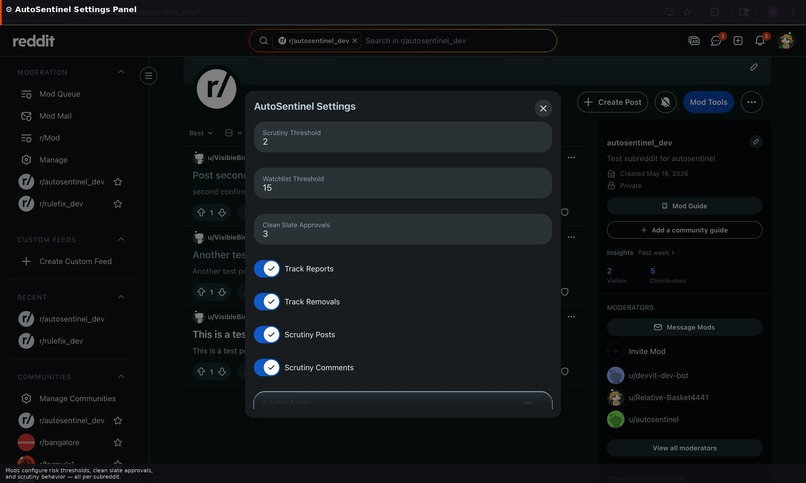
Task: Close the AutoSentinel Settings dialog
Action: pos(543,108)
